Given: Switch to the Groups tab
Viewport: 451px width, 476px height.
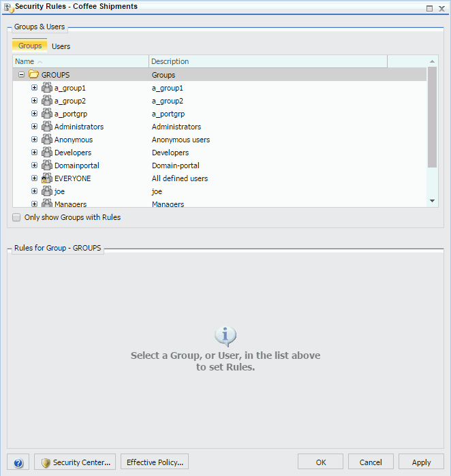Looking at the screenshot, I should click(x=30, y=46).
